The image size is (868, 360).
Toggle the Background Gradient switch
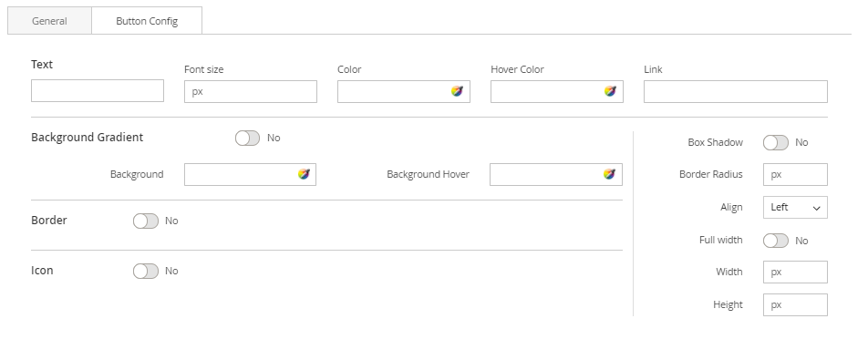coord(247,139)
